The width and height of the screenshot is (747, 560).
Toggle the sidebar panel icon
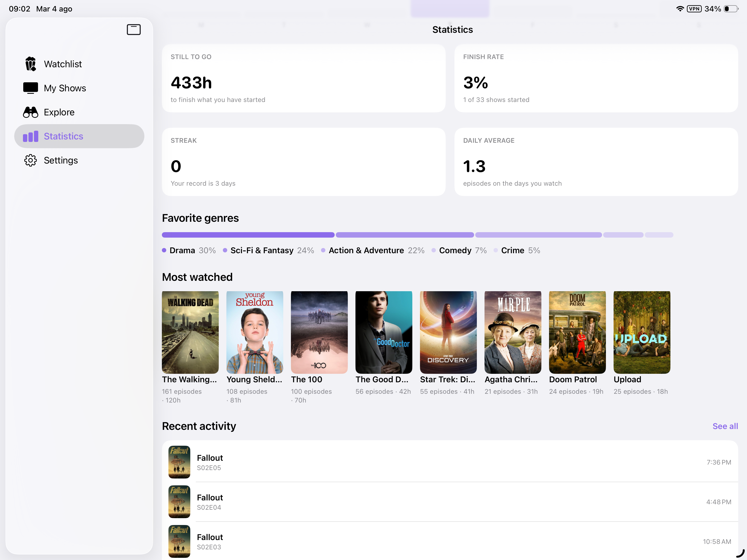pos(134,30)
